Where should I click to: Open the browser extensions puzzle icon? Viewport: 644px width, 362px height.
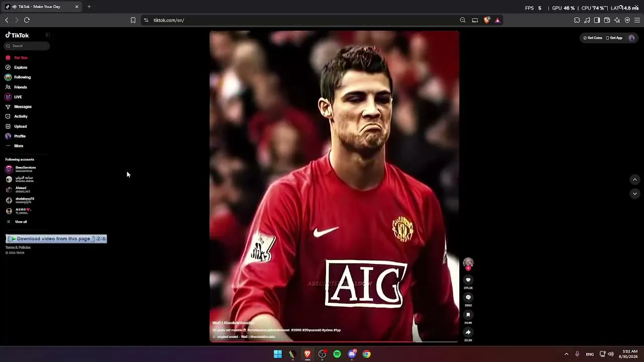tap(577, 20)
